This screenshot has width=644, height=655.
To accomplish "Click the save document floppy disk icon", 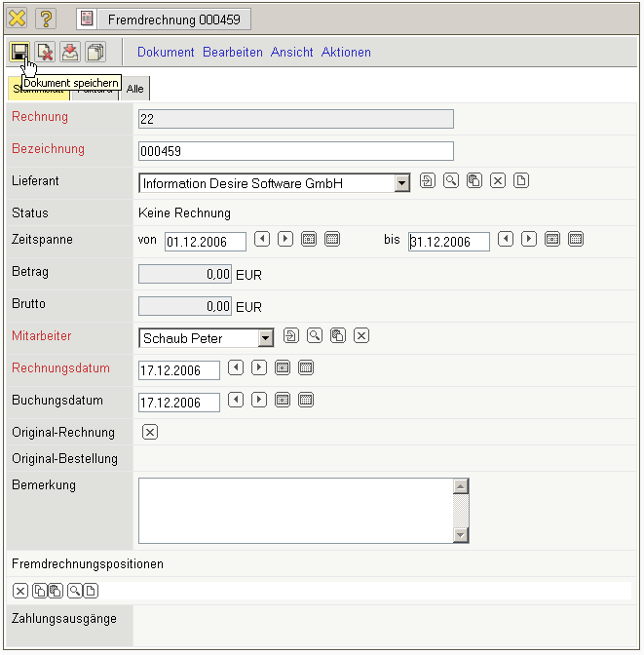I will pos(19,53).
